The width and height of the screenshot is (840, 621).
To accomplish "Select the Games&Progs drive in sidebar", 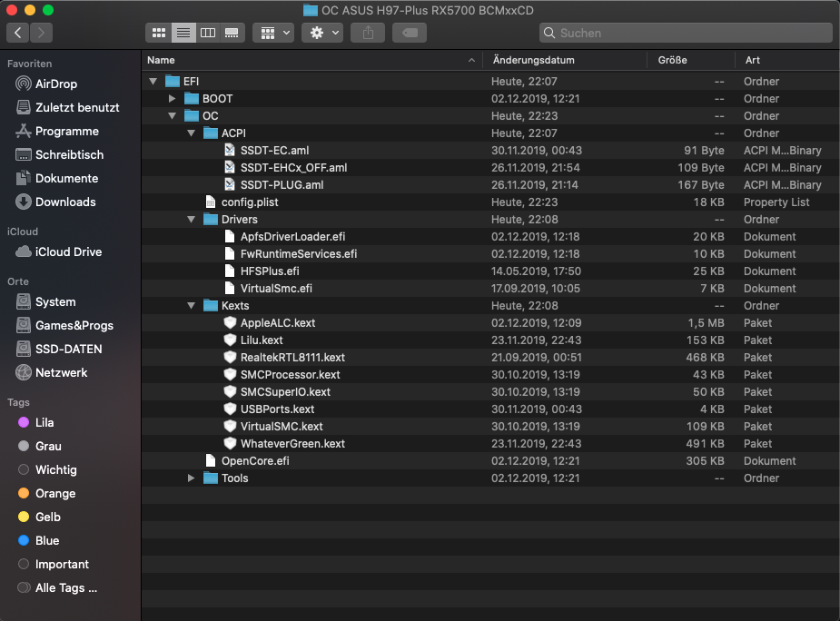I will (64, 326).
